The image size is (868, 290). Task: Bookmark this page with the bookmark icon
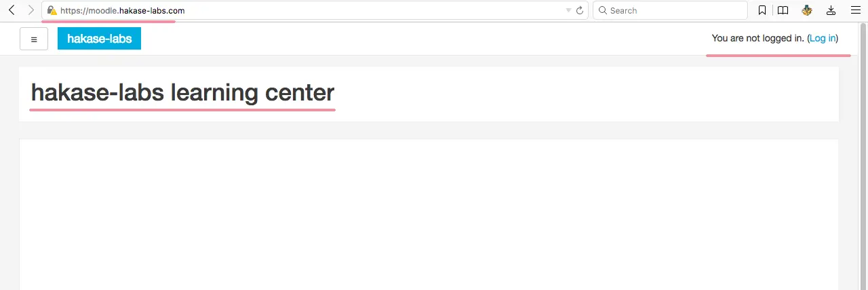[x=762, y=10]
